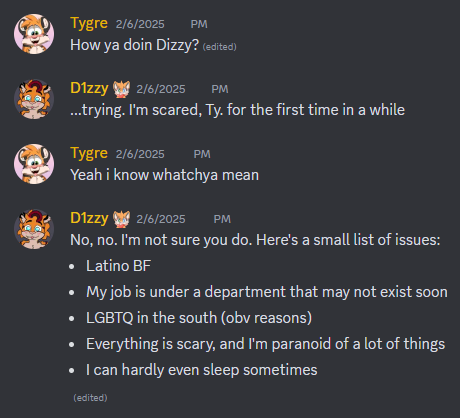460x418 pixels.
Task: Click the 'My job is under a department' bullet
Action: click(x=267, y=292)
